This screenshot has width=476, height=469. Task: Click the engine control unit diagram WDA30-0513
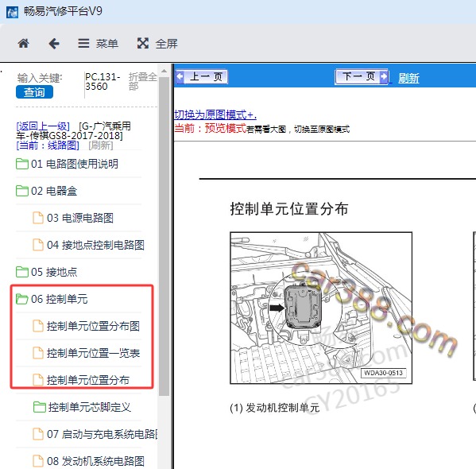[321, 308]
